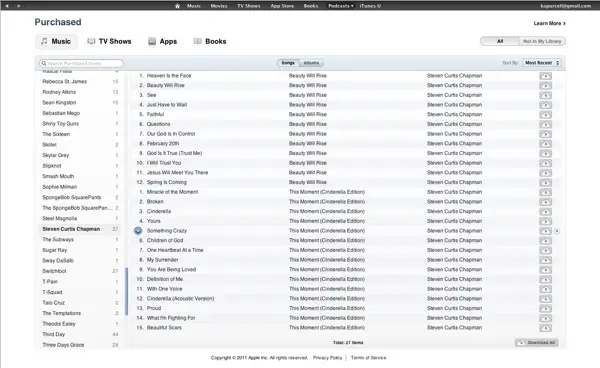This screenshot has width=600, height=368.
Task: Download Beautiful Scars using the cloud icon
Action: click(545, 328)
